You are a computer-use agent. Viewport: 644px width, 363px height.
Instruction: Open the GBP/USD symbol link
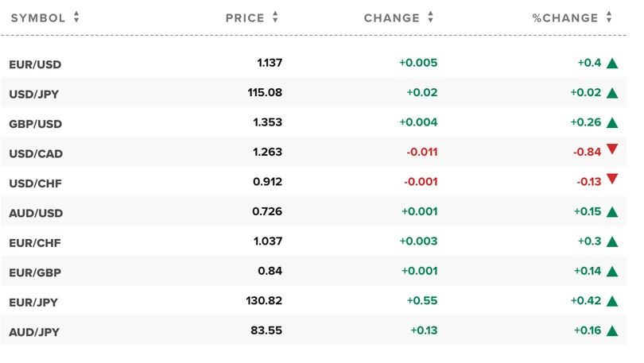pos(36,124)
